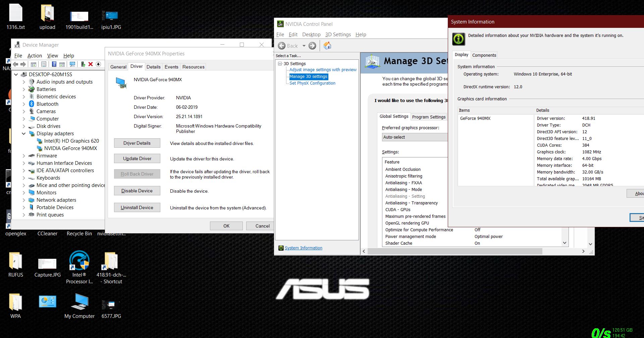
Task: Click Scan for hardware changes toolbar icon
Action: click(x=72, y=64)
